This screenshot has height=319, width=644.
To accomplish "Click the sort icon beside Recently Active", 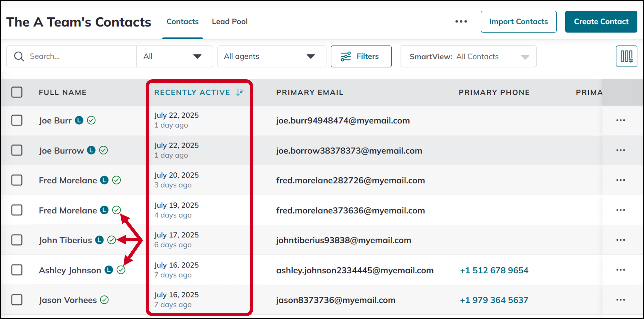I will (240, 92).
